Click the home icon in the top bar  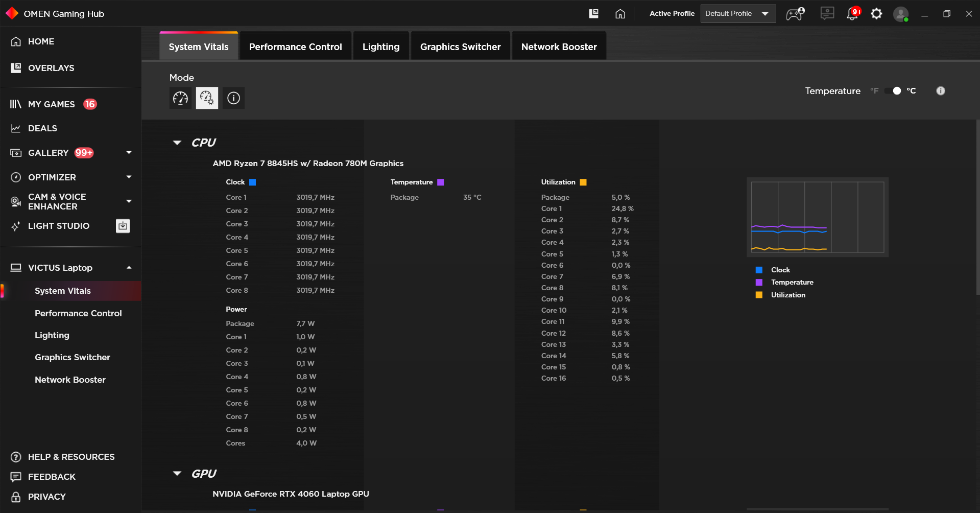(620, 14)
